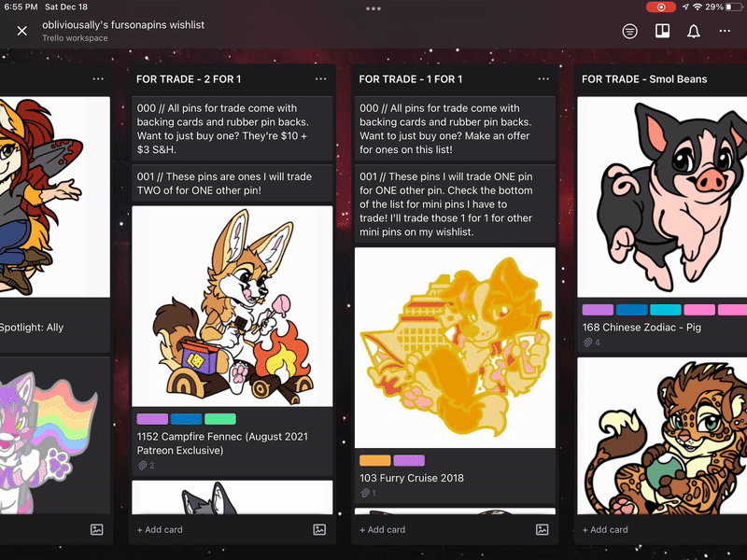Expand FOR TRADE - 1 FOR 1 list menu
This screenshot has width=747, height=560.
pyautogui.click(x=543, y=79)
